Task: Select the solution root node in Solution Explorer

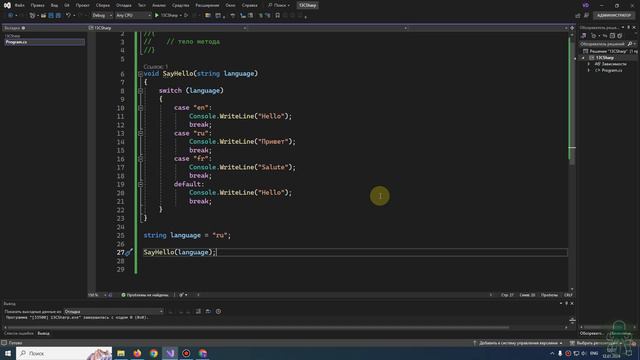Action: pyautogui.click(x=610, y=51)
